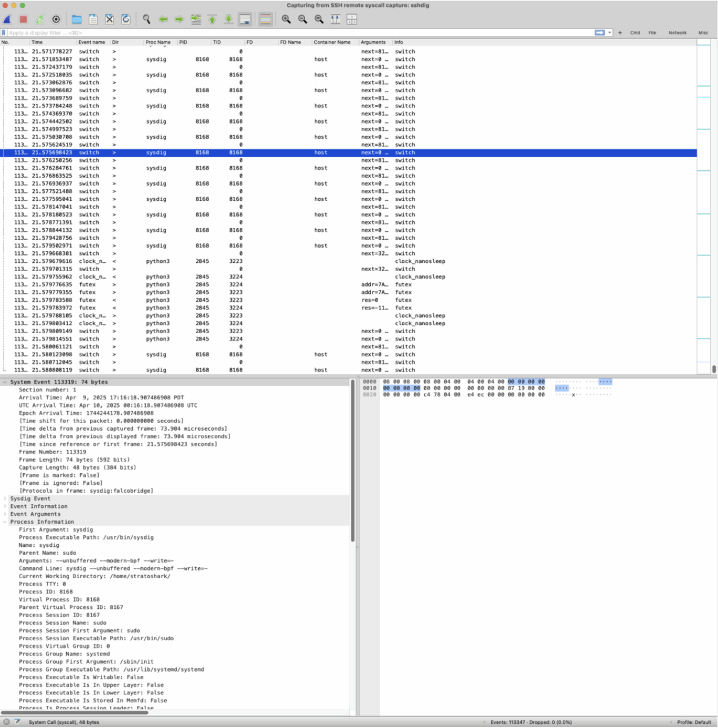This screenshot has height=728, width=718.
Task: Stop the running capture with the red square
Action: (23, 20)
